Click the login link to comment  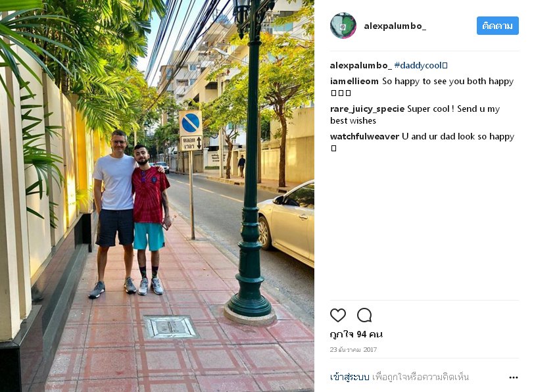[349, 377]
